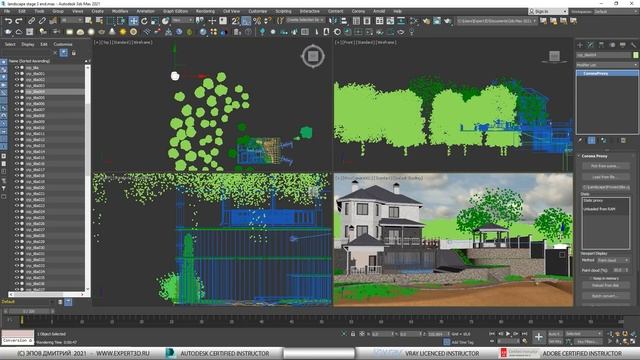640x360 pixels.
Task: Open the View reference coordinate system dropdown
Action: (182, 20)
